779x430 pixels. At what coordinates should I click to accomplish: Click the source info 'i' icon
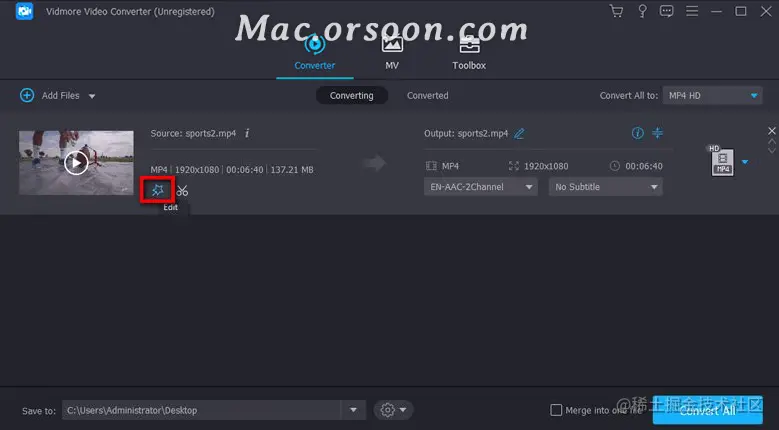point(247,133)
